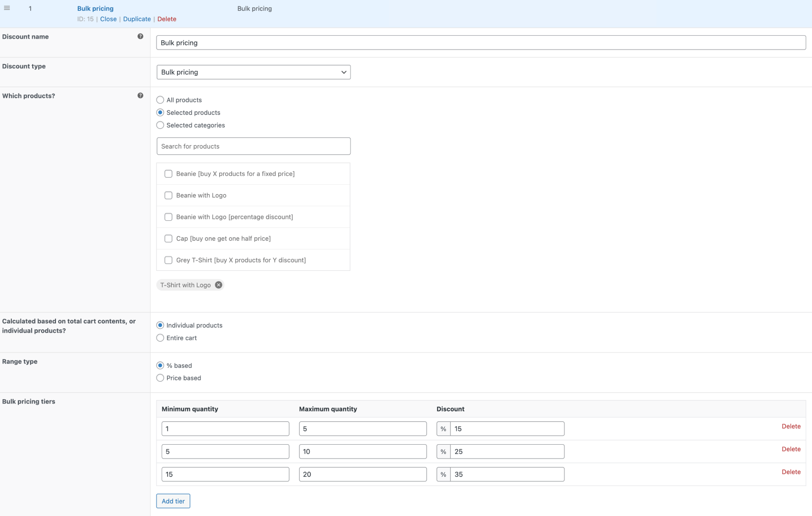Image resolution: width=812 pixels, height=516 pixels.
Task: Click the Search for products field
Action: click(x=253, y=146)
